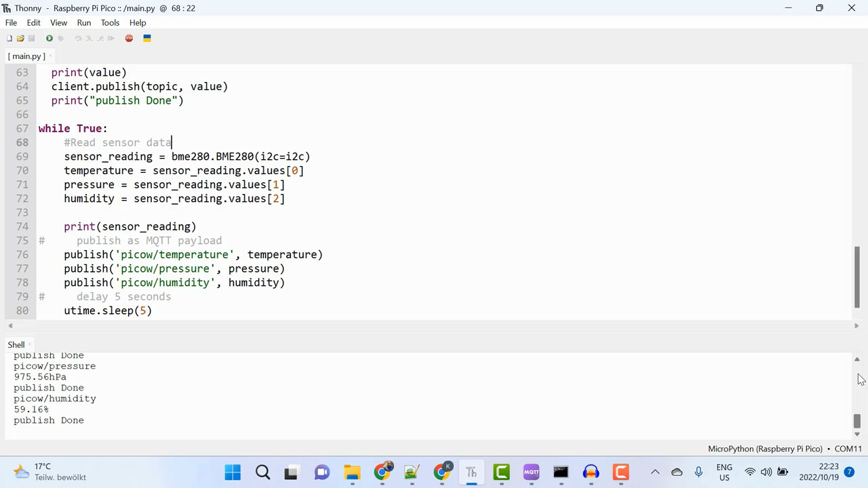Open the MQTT app in the taskbar

point(531,472)
